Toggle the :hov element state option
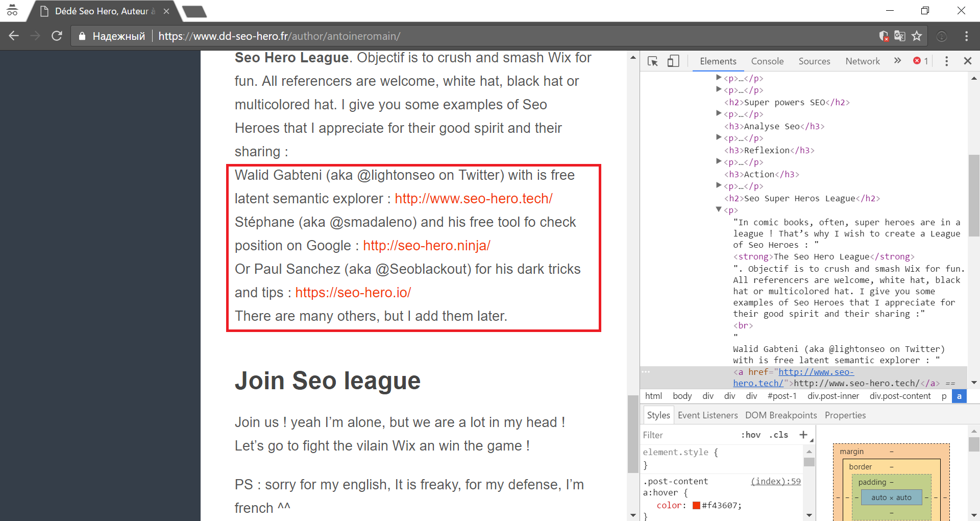 [751, 435]
